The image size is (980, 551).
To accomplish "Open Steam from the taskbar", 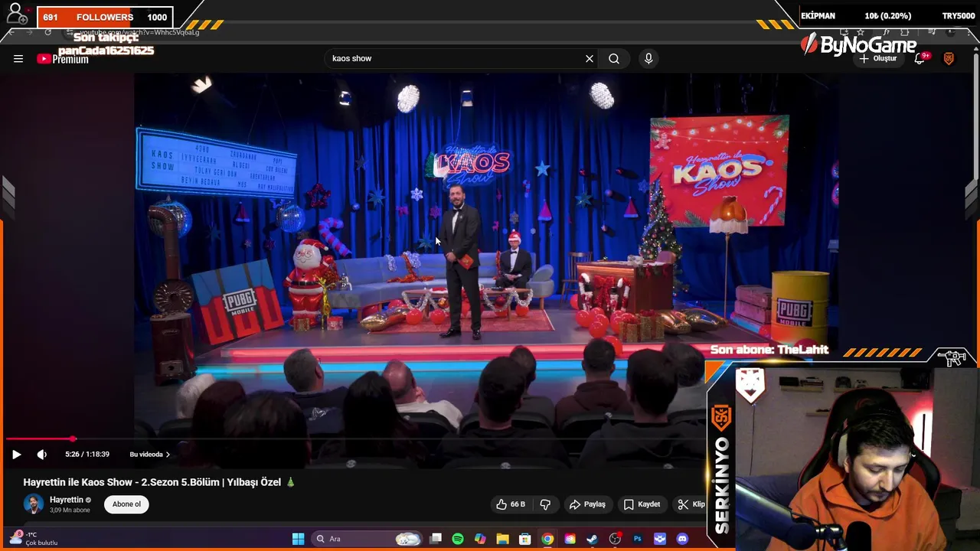I will 592,539.
